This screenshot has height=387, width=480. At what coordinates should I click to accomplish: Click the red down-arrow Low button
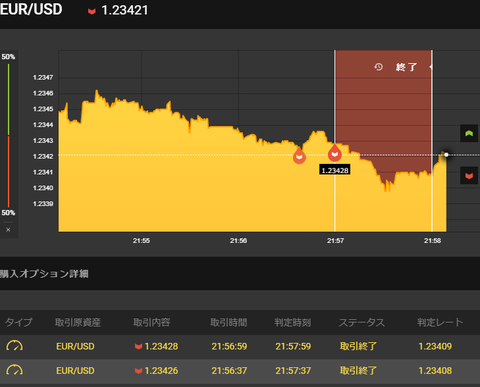(x=469, y=175)
